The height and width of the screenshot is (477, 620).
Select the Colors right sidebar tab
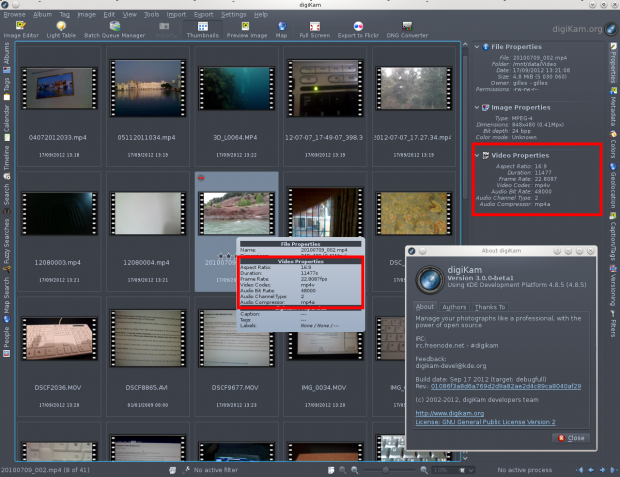tap(613, 144)
